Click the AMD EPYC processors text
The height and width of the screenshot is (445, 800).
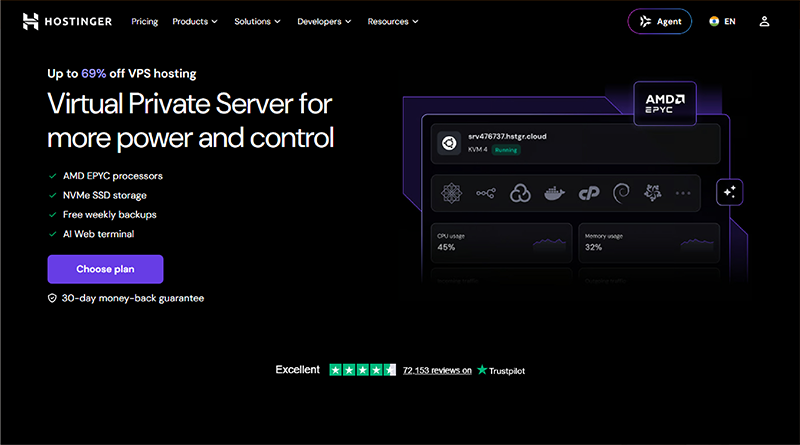113,176
